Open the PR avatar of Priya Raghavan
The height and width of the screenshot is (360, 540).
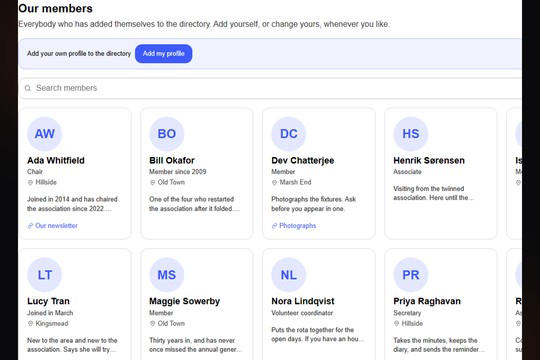[411, 275]
